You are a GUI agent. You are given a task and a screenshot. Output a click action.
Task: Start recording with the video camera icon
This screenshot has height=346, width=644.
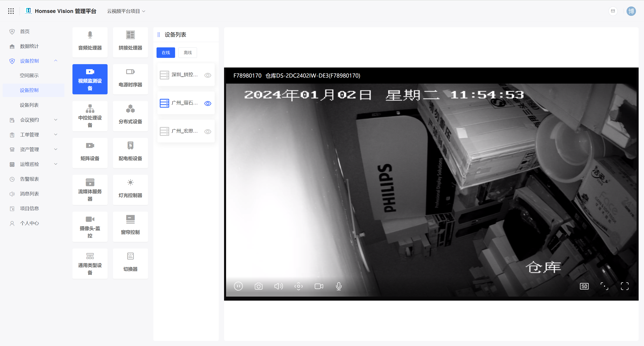pyautogui.click(x=319, y=286)
